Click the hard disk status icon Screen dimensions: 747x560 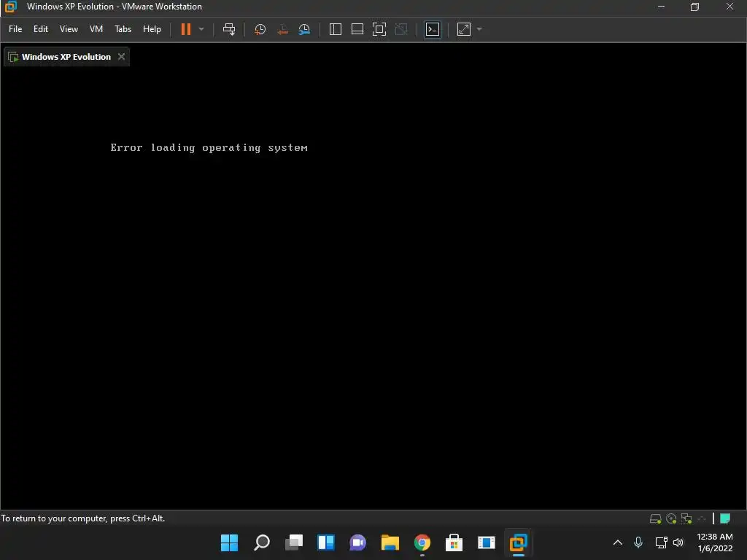coord(656,518)
